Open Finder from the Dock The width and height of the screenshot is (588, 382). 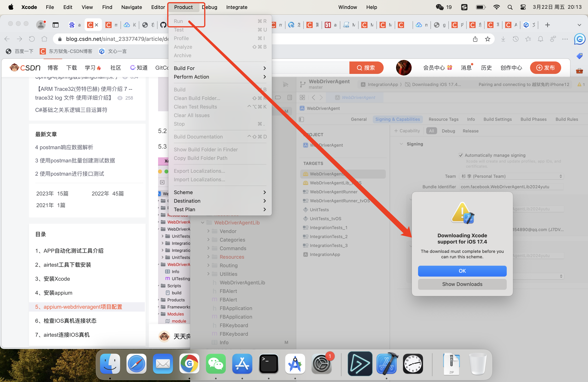tap(110, 364)
